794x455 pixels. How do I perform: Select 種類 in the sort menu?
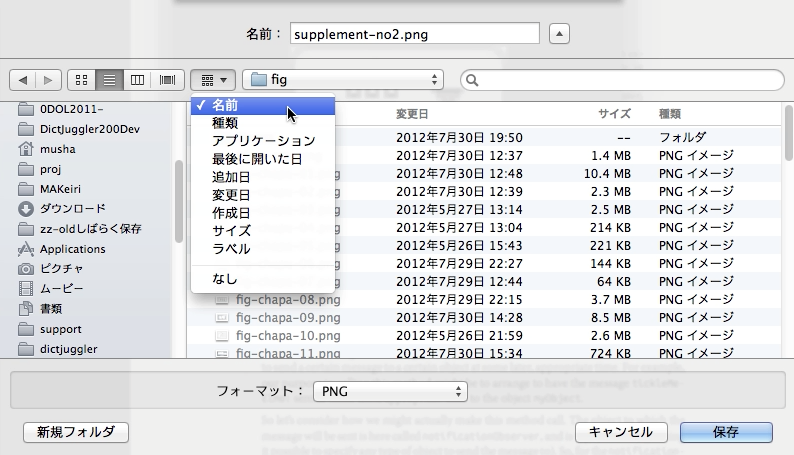pos(225,123)
